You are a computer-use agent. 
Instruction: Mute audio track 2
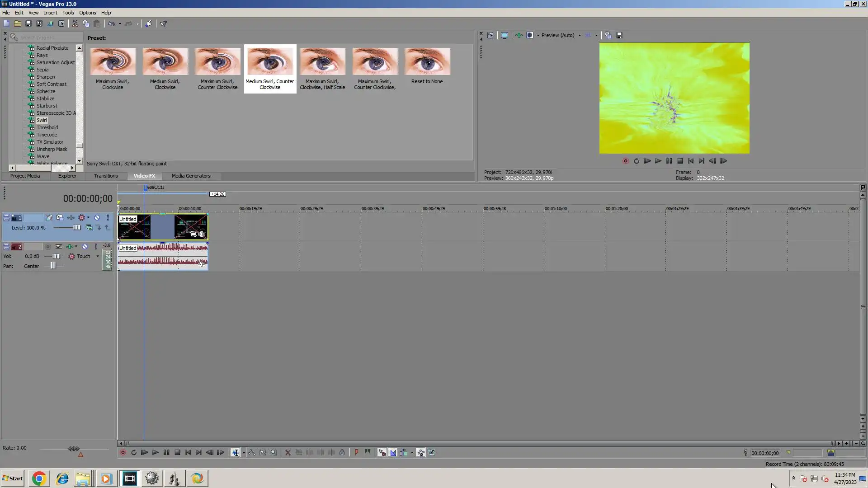[x=85, y=247]
